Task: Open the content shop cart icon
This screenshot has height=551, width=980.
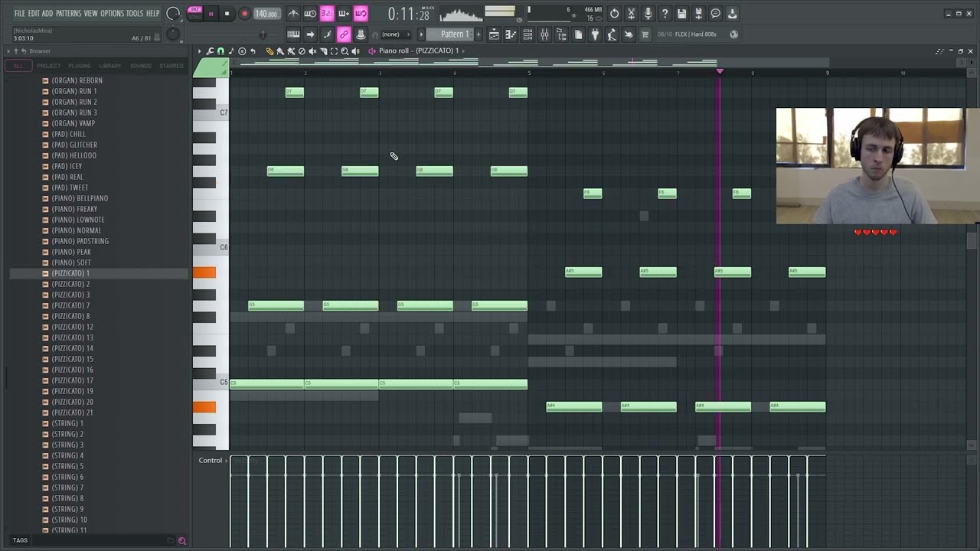Action: click(x=645, y=34)
